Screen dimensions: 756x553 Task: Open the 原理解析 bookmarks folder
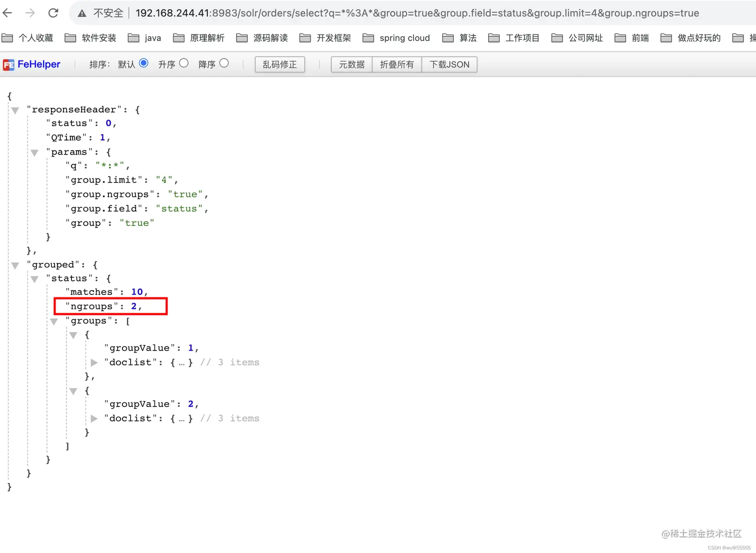coord(199,38)
